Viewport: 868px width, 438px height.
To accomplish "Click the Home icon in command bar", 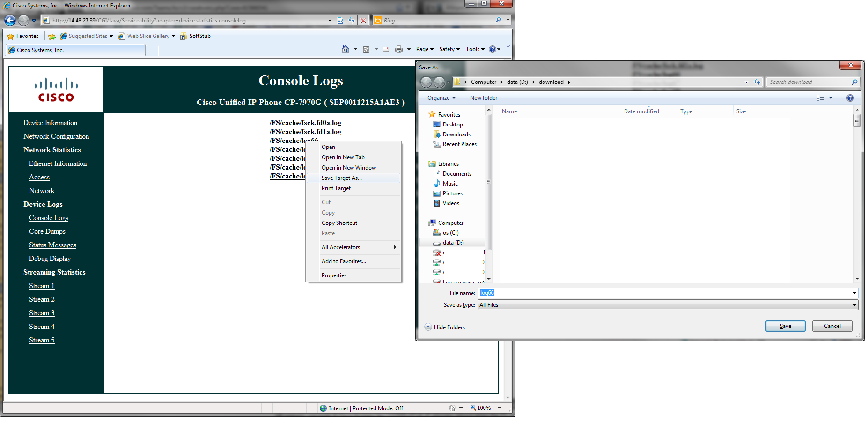I will tap(346, 49).
